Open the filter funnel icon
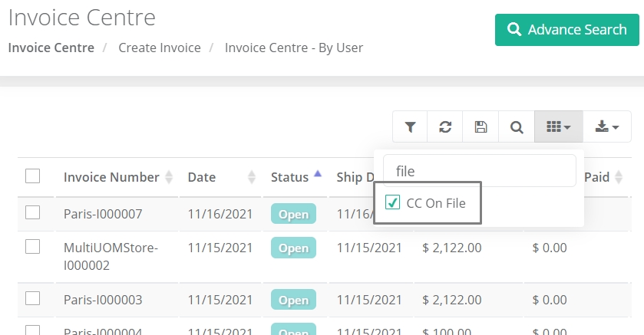Screen dimensions: 644x335 [x=410, y=126]
